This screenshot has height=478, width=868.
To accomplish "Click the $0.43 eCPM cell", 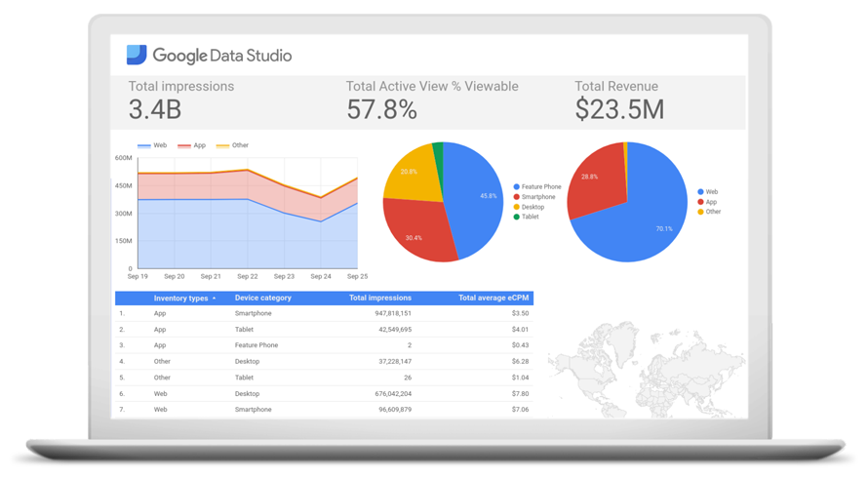I will point(521,345).
